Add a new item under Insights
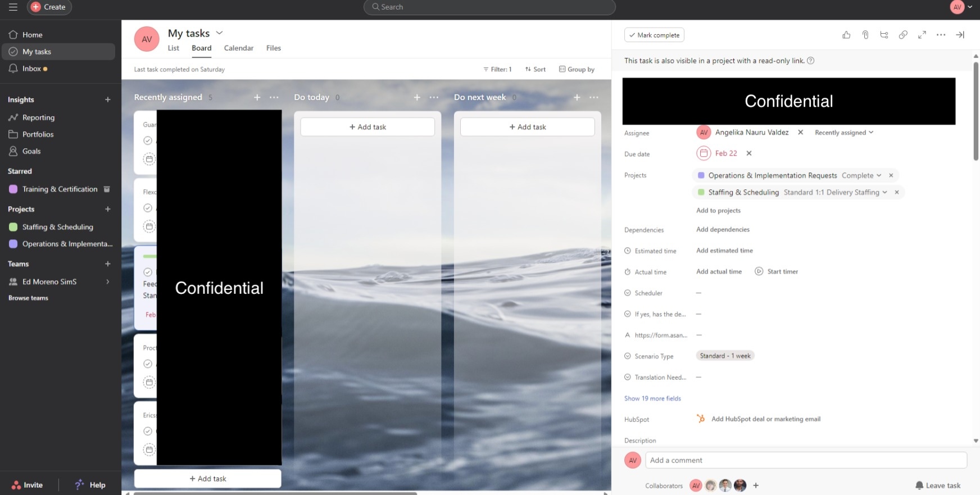 [x=108, y=99]
